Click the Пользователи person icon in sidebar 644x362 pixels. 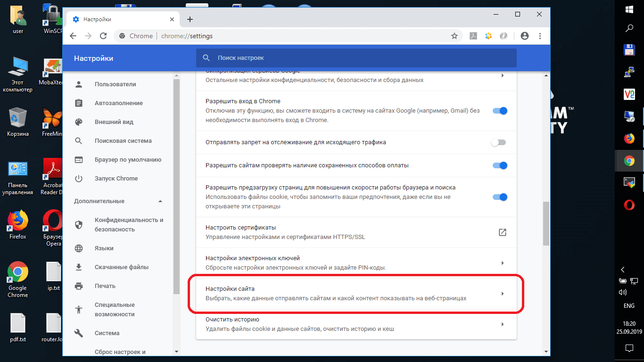(x=79, y=84)
